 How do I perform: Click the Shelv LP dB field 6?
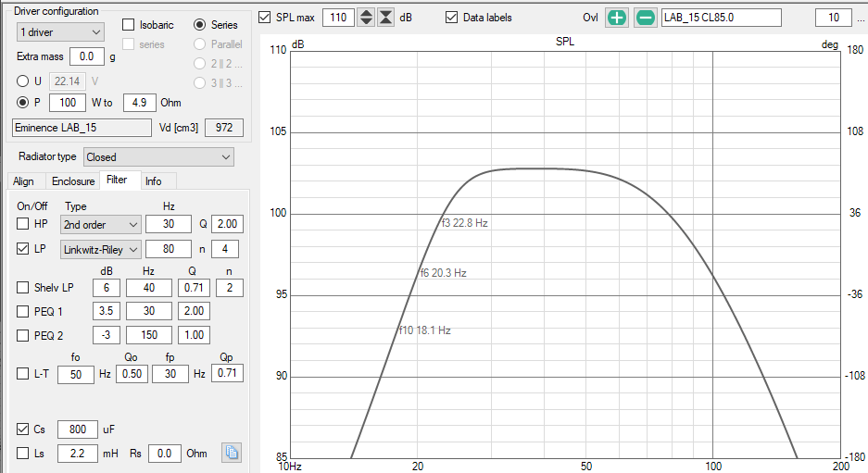click(107, 288)
